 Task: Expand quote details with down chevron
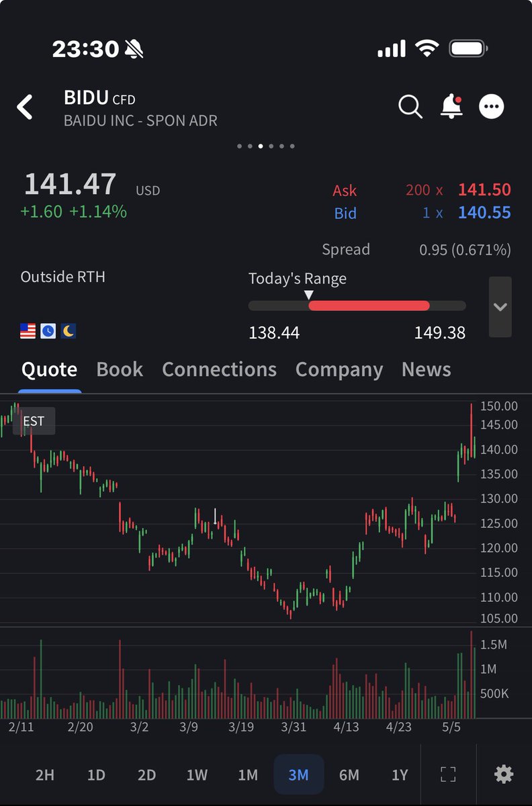(x=500, y=307)
